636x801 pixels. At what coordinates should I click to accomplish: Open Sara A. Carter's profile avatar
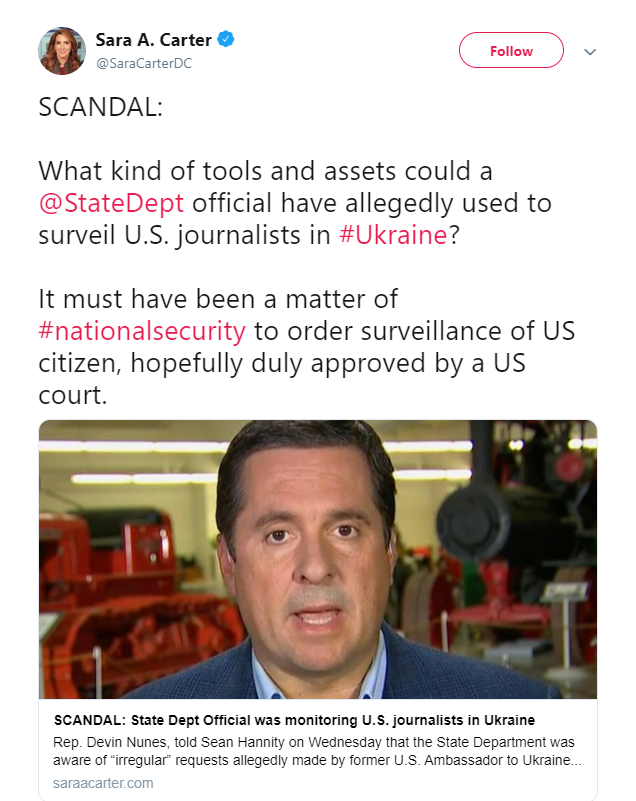point(62,51)
